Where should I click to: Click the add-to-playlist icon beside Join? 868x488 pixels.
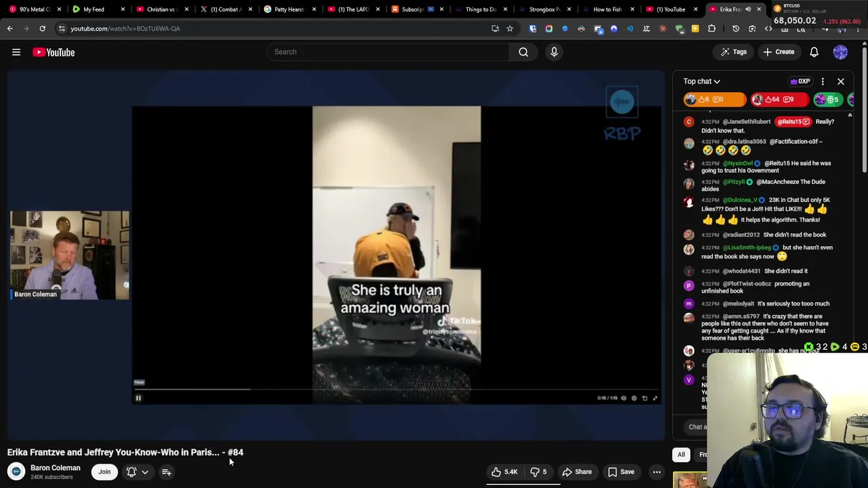click(166, 472)
